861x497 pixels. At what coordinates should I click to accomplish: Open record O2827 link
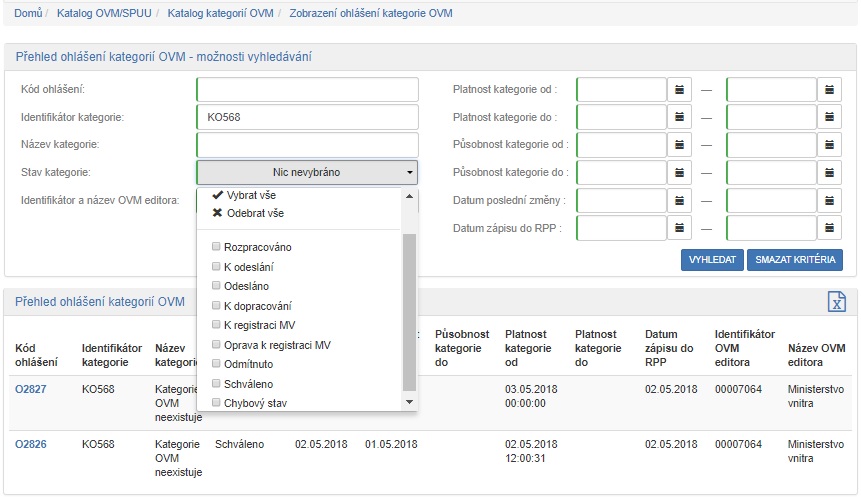31,389
